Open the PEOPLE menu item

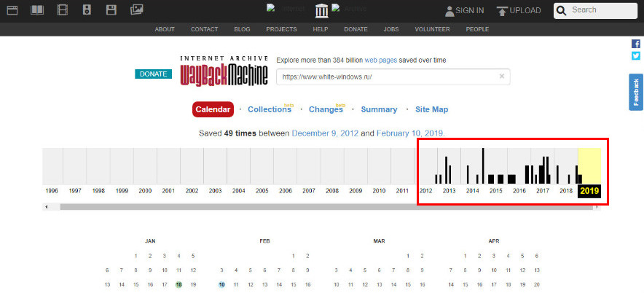tap(477, 29)
